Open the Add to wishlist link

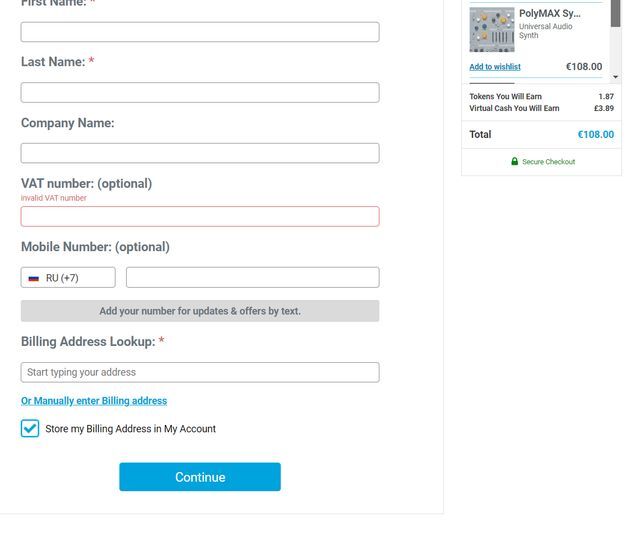[x=495, y=67]
